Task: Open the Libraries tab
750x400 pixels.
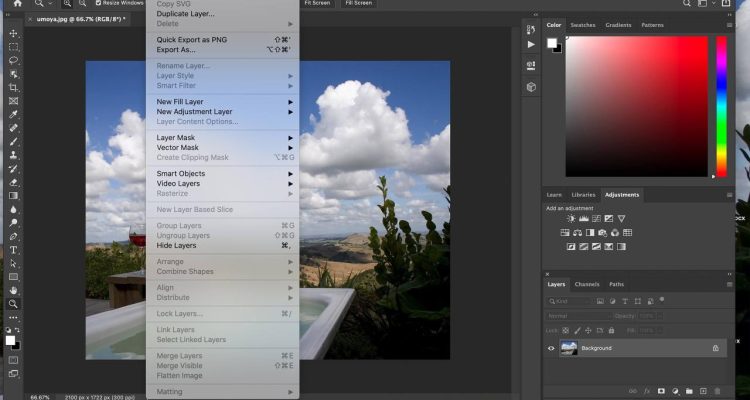Action: point(584,195)
